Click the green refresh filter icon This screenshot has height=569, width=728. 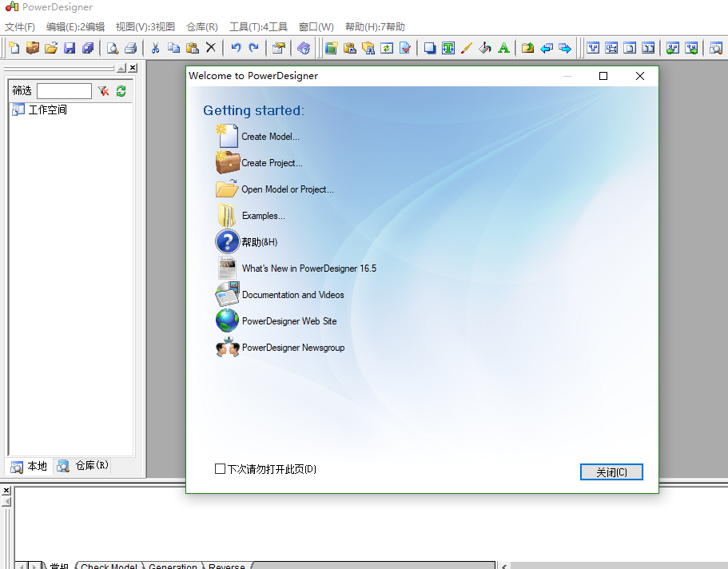tap(121, 91)
